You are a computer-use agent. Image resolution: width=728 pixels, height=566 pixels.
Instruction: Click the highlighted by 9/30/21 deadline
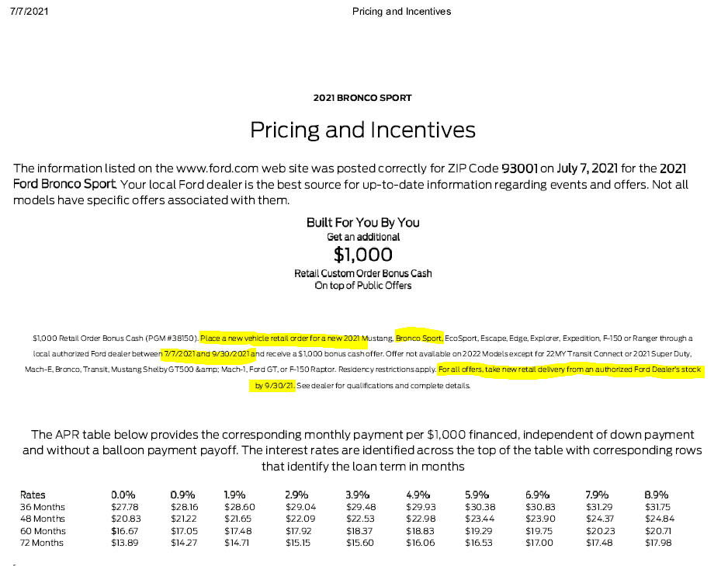(273, 386)
